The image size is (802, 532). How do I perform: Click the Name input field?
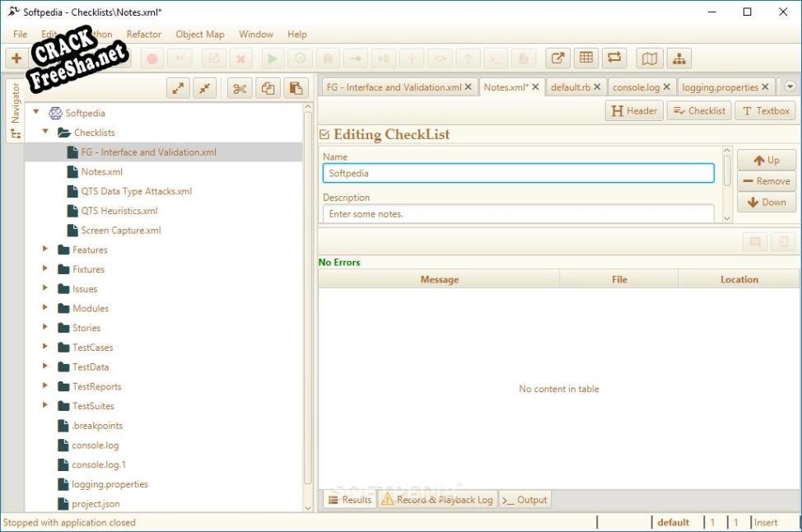point(518,174)
